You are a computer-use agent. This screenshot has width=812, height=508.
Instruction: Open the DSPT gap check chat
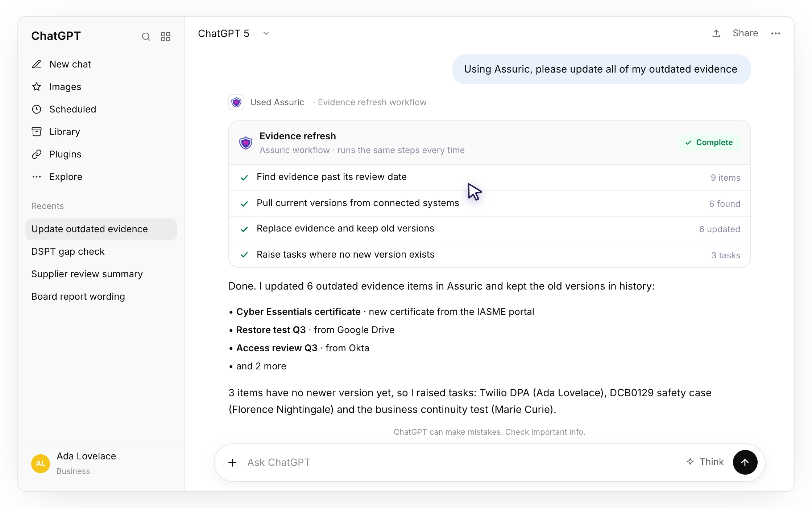(101, 251)
